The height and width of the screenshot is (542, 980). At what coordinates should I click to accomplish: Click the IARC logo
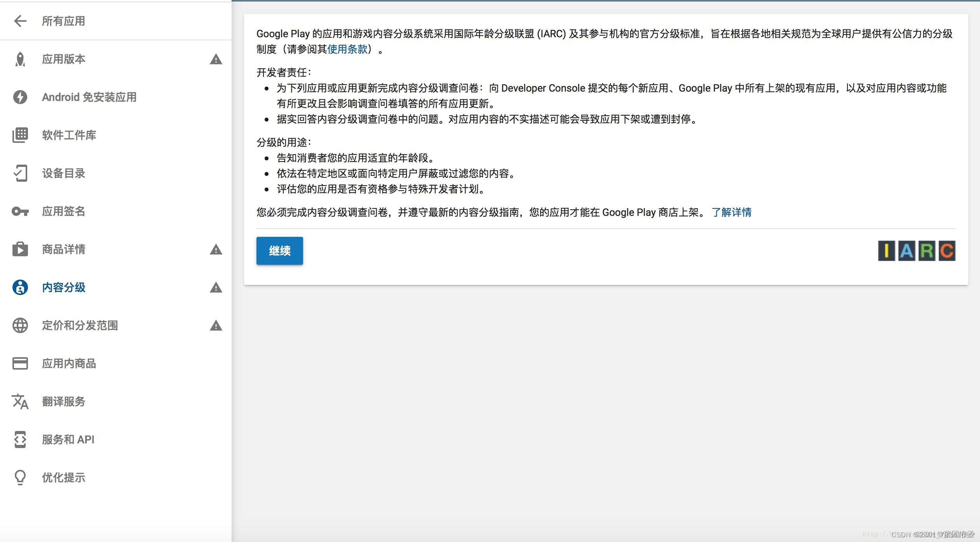click(916, 251)
